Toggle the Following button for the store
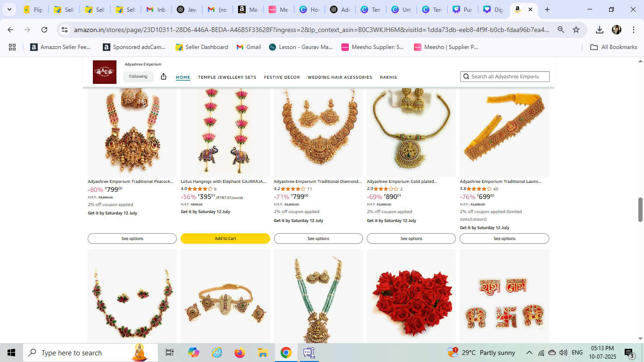644x362 pixels. tap(138, 76)
